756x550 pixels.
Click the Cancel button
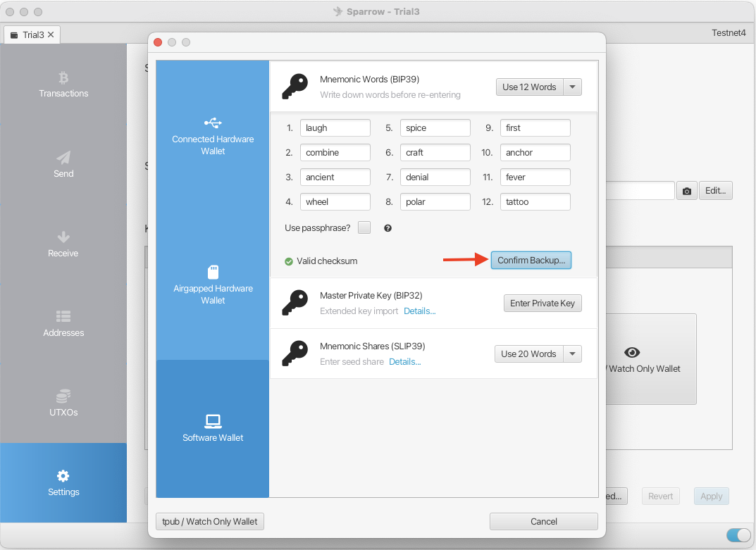tap(544, 522)
